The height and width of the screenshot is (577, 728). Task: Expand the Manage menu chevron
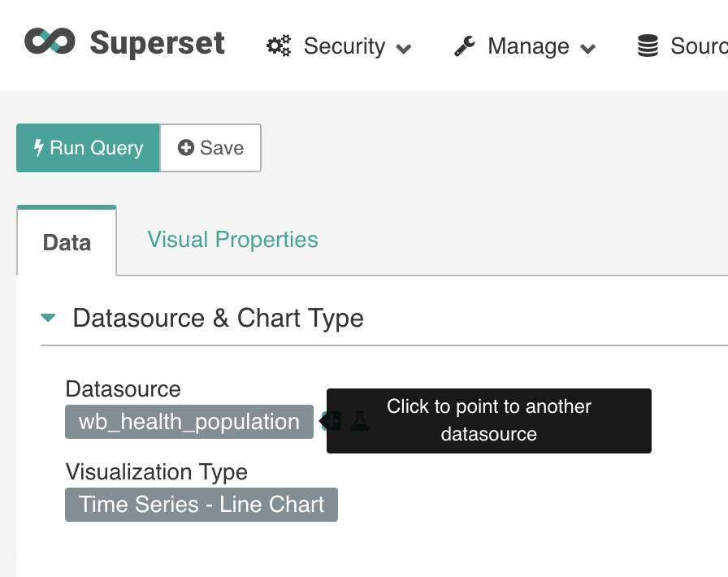tap(588, 49)
